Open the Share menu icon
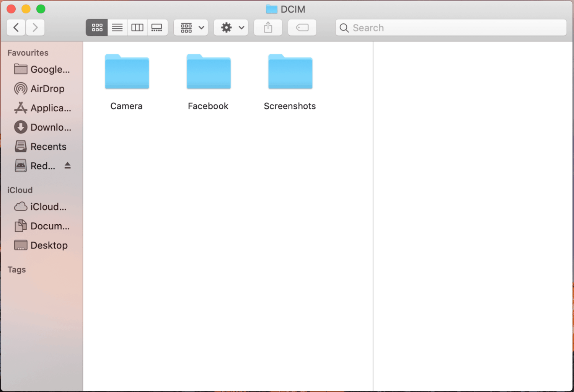Image resolution: width=574 pixels, height=392 pixels. point(268,27)
